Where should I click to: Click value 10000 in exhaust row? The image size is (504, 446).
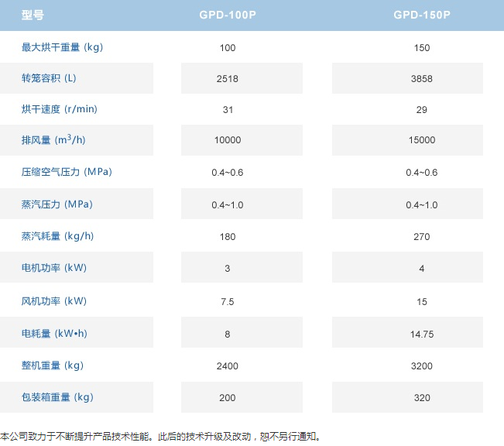point(228,140)
